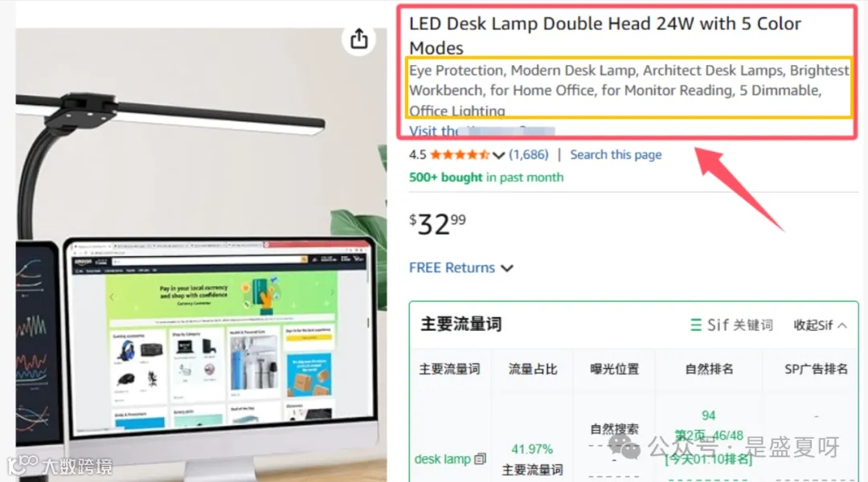Copy the desk lamp keyword icon
Screen dimensions: 868x482
coord(481,458)
